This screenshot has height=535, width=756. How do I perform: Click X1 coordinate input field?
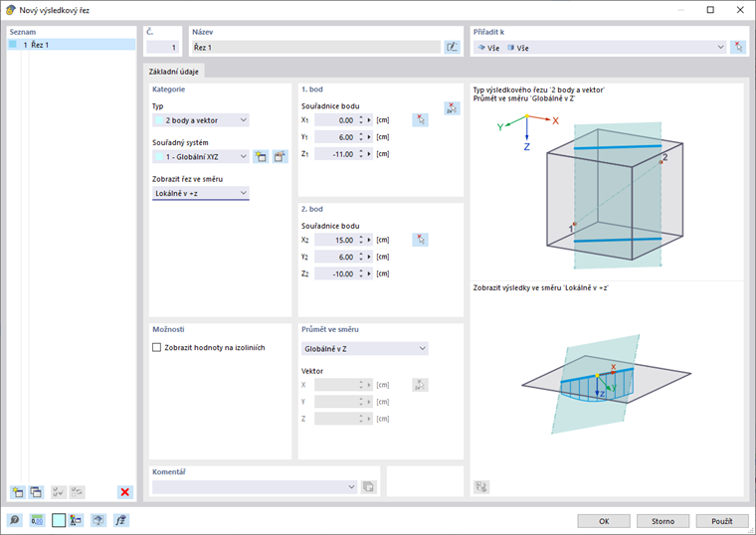click(x=335, y=120)
